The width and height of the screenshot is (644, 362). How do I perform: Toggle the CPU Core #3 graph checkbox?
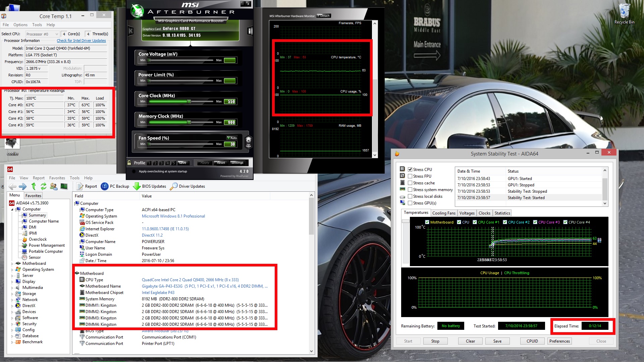535,222
